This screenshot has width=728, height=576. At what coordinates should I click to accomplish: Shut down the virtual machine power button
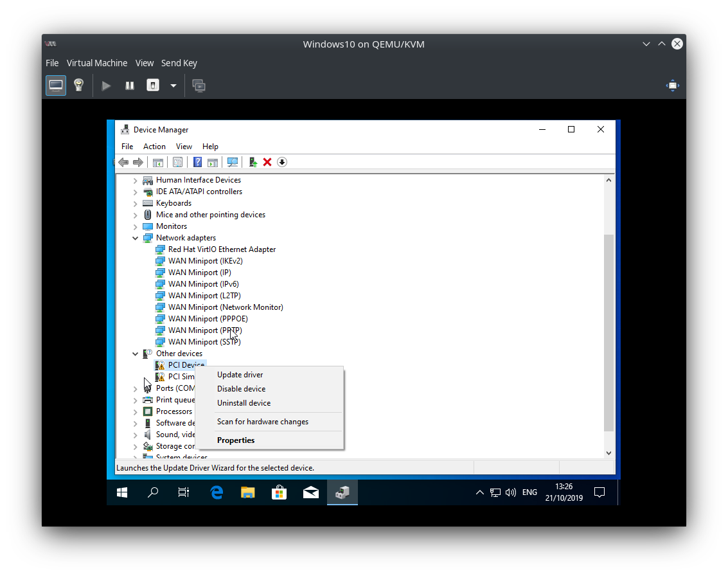coord(153,85)
